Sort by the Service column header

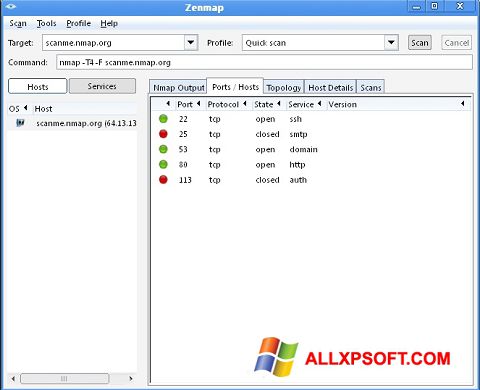pyautogui.click(x=305, y=104)
